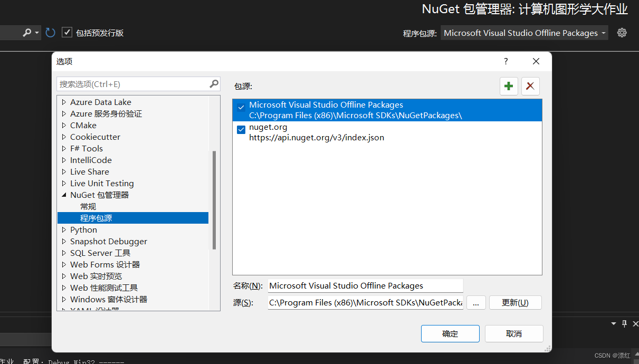Image resolution: width=639 pixels, height=364 pixels.
Task: Open the 程序包源 dropdown
Action: pyautogui.click(x=604, y=33)
